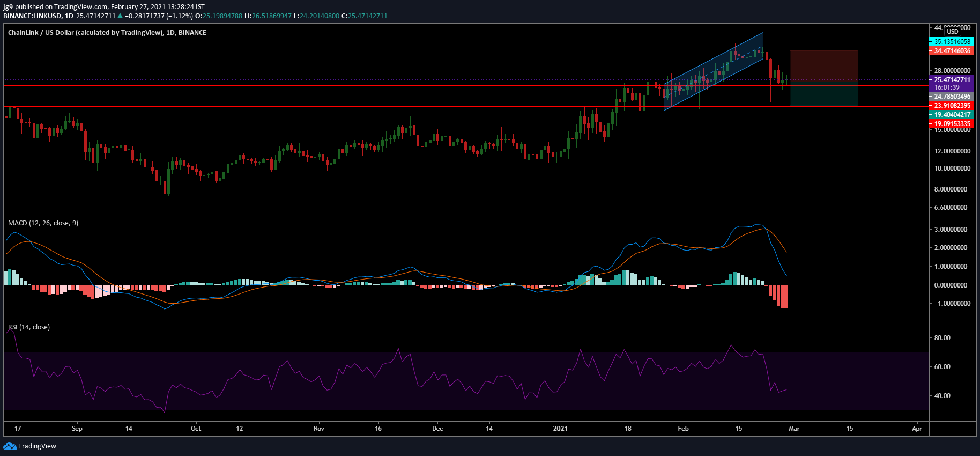Click the green up-arrow beside the price change

pyautogui.click(x=120, y=16)
